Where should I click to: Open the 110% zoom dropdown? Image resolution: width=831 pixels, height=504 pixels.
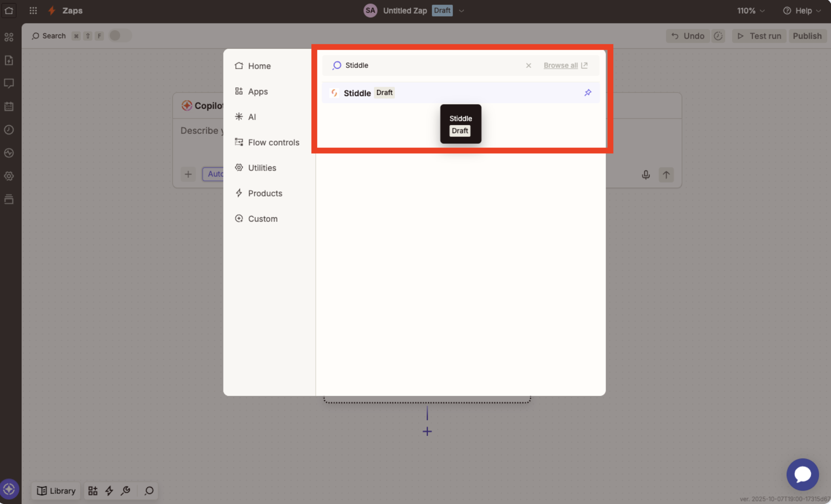(x=750, y=11)
